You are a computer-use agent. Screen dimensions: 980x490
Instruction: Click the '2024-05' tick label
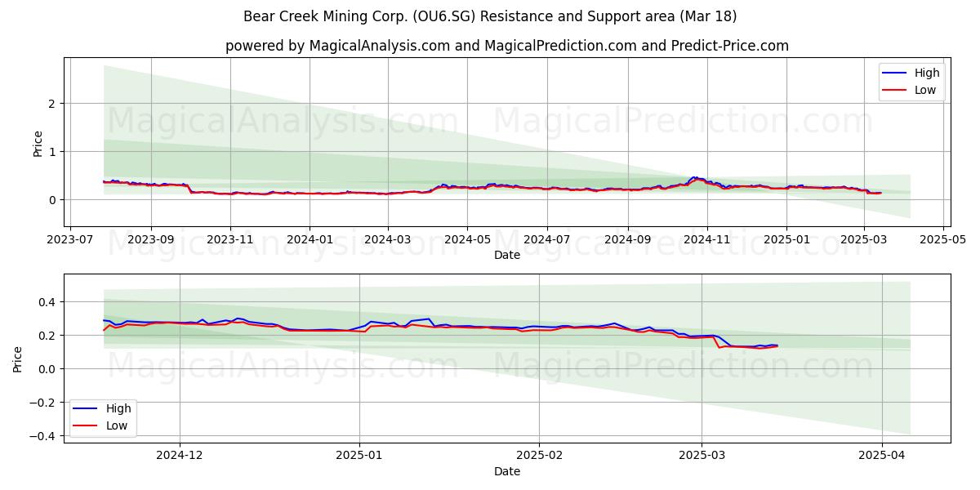[x=467, y=240]
